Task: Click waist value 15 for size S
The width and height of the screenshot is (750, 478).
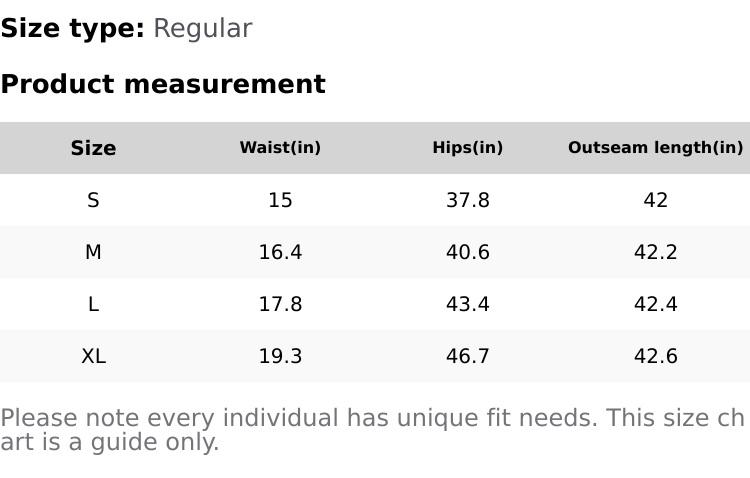Action: click(280, 200)
